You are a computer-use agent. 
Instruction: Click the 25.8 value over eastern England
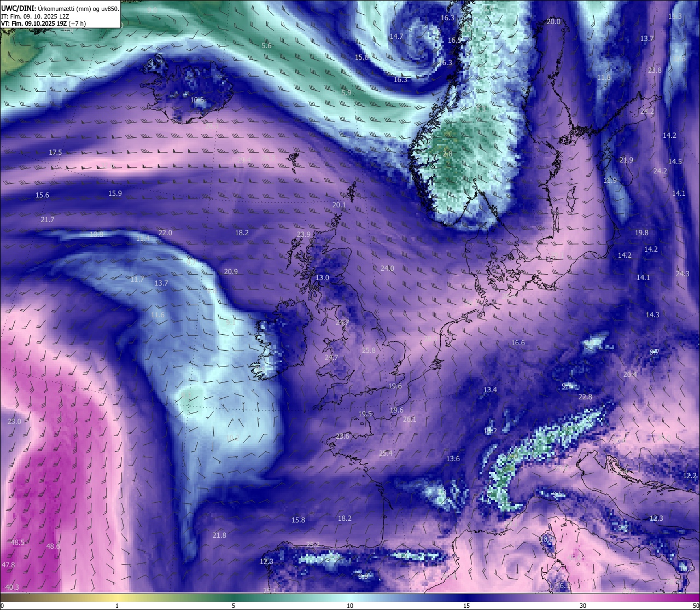coord(369,351)
